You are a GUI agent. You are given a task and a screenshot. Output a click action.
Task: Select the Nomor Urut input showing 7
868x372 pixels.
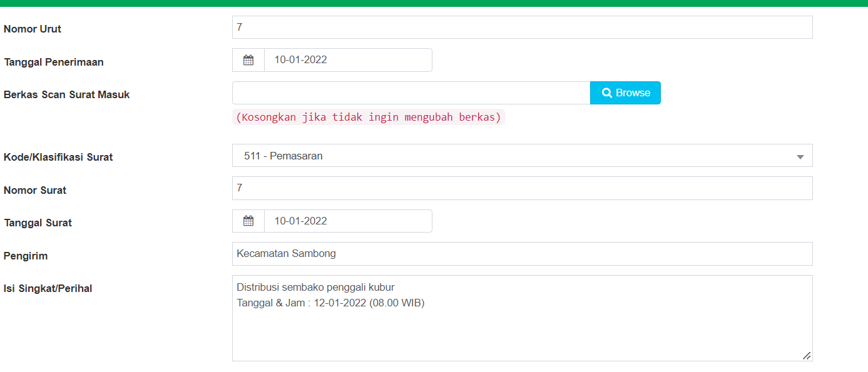pyautogui.click(x=522, y=27)
